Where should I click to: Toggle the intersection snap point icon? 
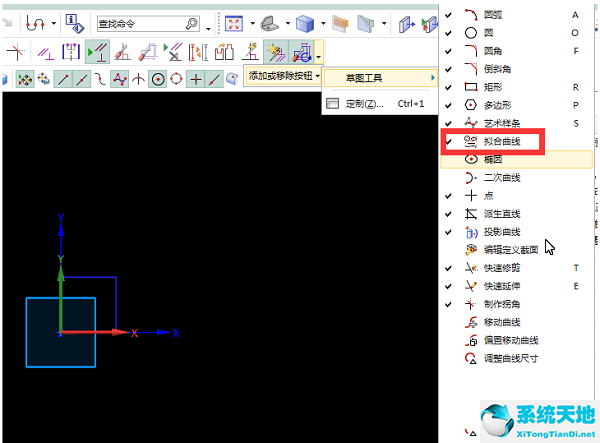pyautogui.click(x=138, y=79)
